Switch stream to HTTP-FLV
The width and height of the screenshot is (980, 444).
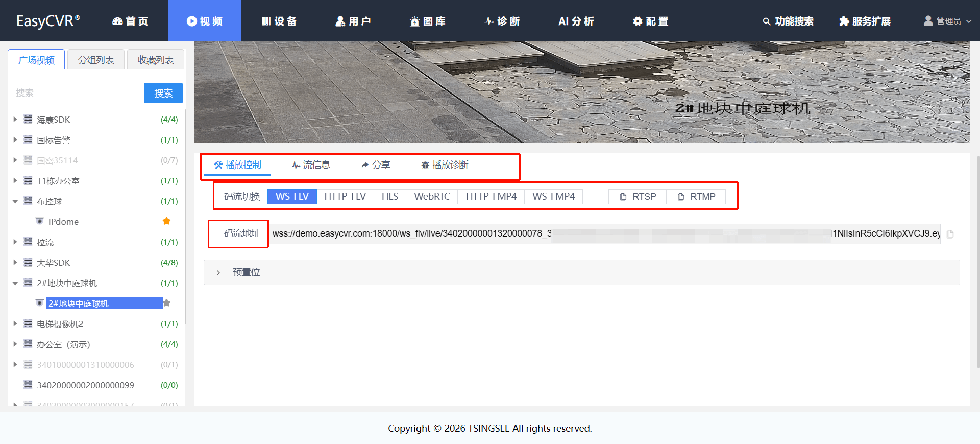pos(345,197)
